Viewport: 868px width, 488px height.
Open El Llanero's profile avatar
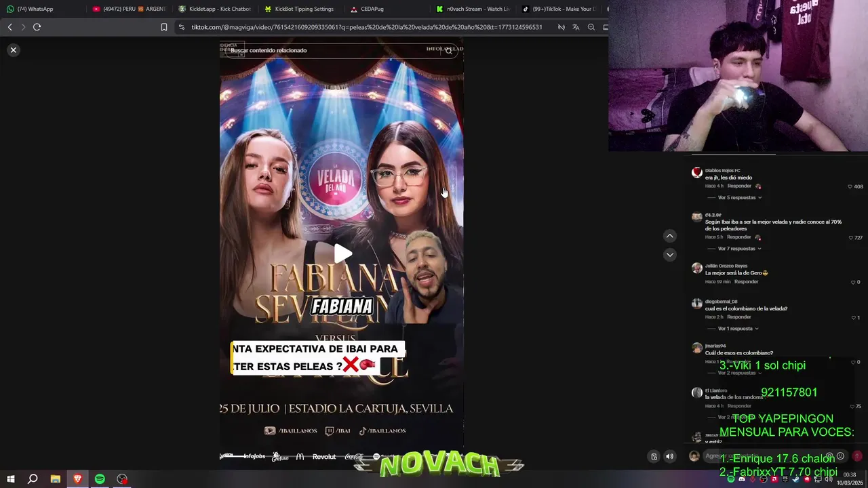696,392
